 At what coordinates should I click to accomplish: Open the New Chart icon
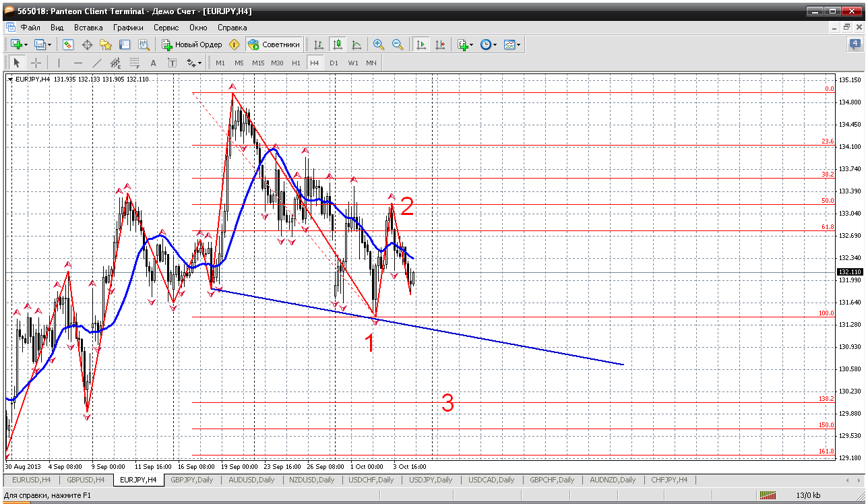16,44
